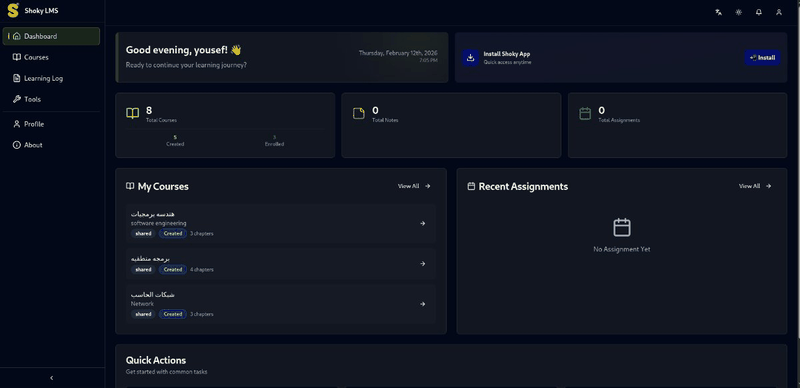Click the 4 chapters label
The height and width of the screenshot is (388, 800).
pyautogui.click(x=202, y=270)
